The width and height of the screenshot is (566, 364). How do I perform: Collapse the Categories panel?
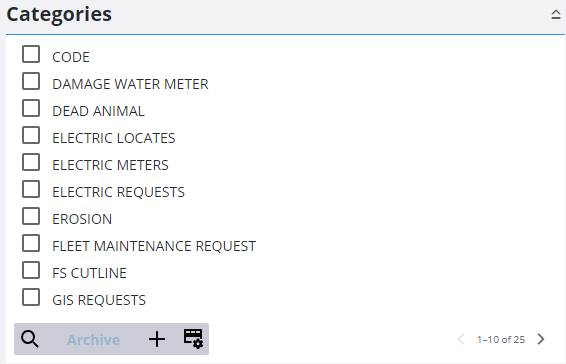click(x=556, y=14)
